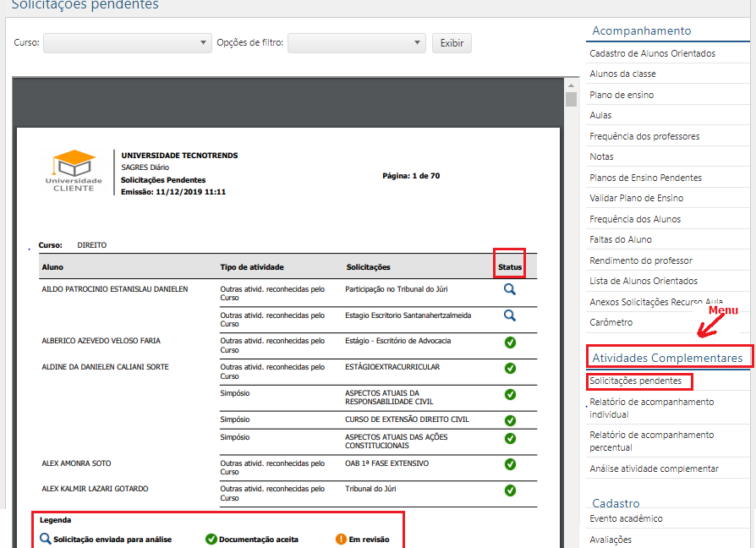Open the Frequência dos Alunos menu item
This screenshot has width=756, height=548.
[633, 218]
